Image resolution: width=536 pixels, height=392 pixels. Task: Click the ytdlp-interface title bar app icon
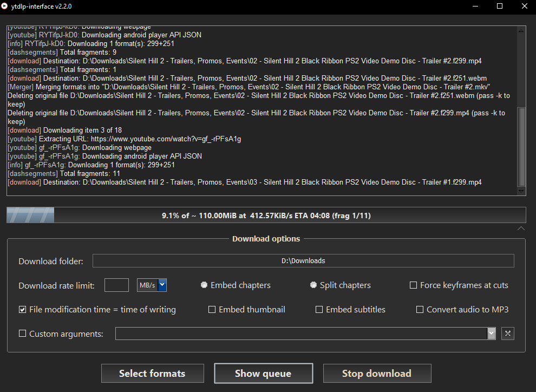[6, 6]
